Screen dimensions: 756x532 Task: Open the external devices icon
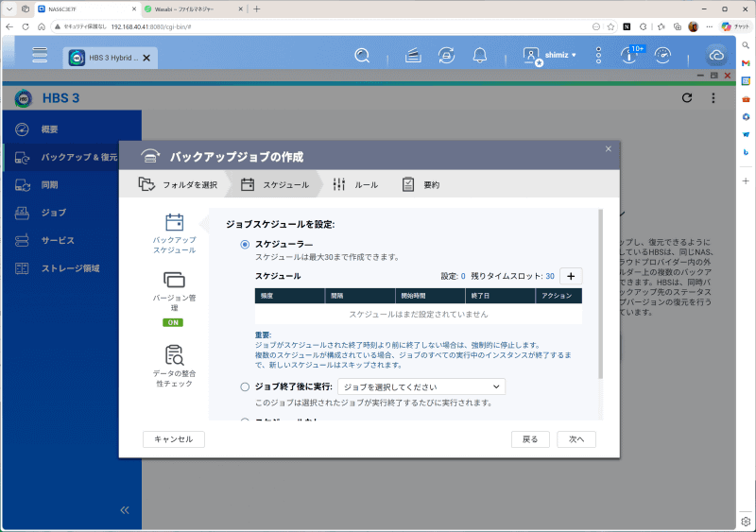[446, 56]
